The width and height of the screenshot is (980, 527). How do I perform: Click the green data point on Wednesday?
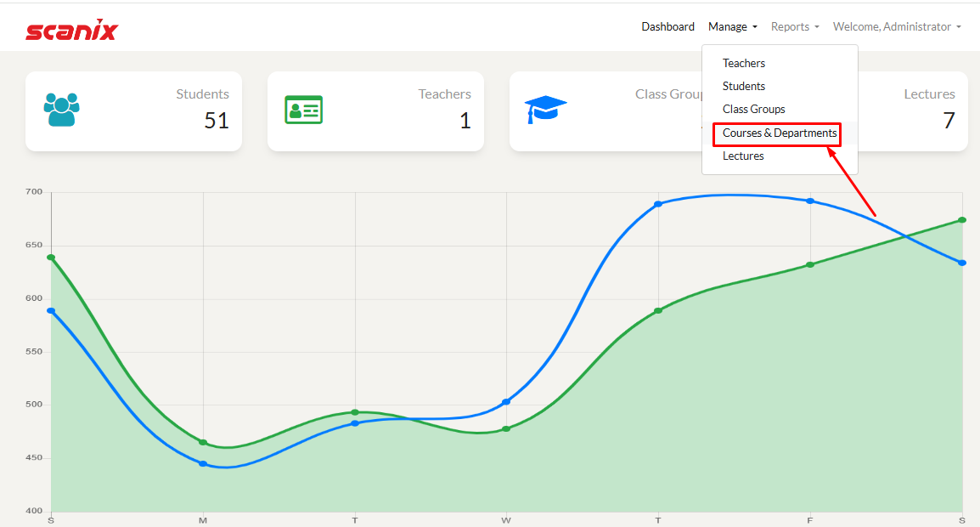[506, 428]
